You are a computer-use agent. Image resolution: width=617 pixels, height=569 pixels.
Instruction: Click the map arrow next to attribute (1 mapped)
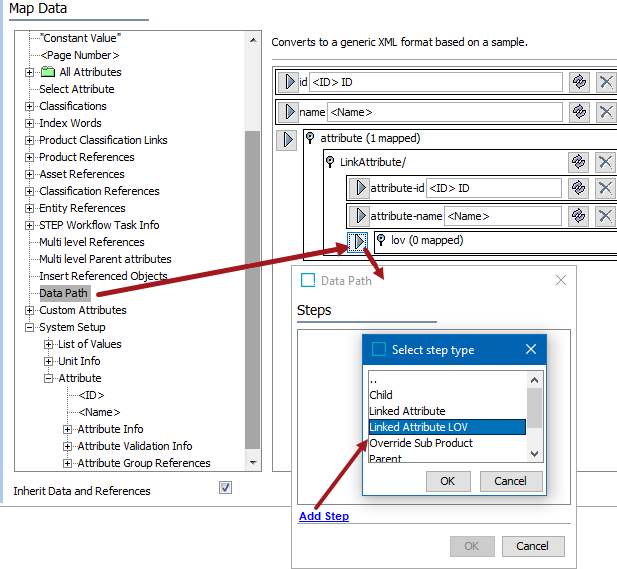coord(286,140)
